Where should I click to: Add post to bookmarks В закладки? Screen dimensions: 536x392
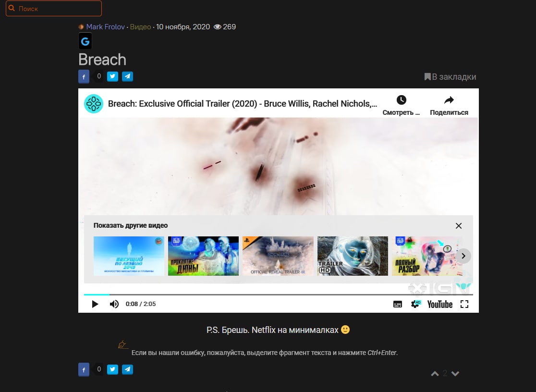450,76
